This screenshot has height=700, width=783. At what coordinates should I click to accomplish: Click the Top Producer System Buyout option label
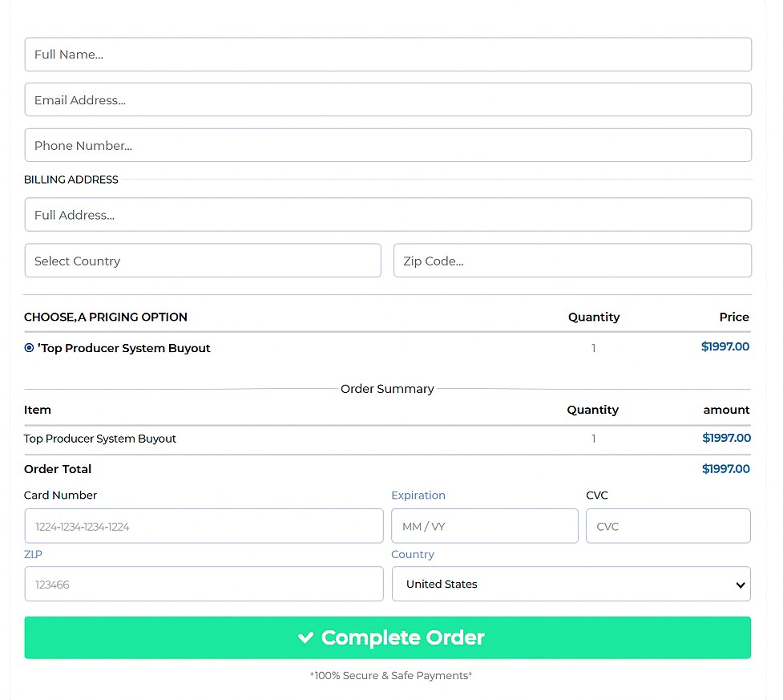[124, 348]
